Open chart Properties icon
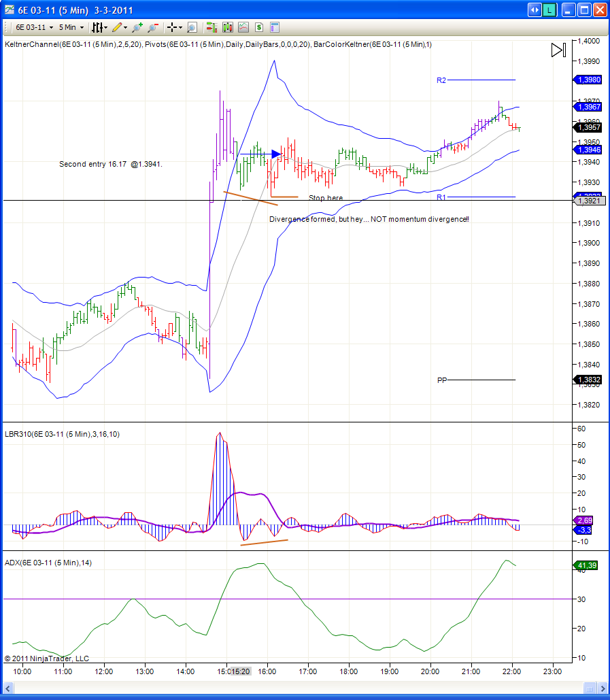This screenshot has width=610, height=700. (x=275, y=27)
